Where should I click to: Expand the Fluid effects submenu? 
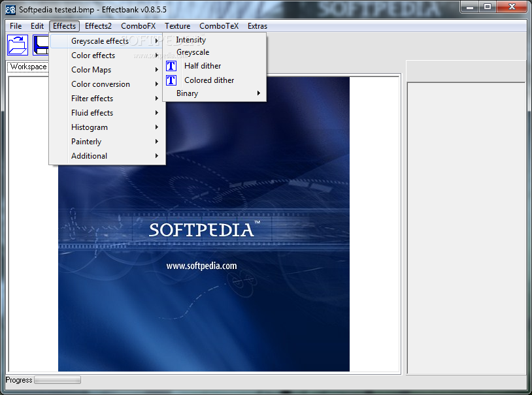pyautogui.click(x=107, y=112)
